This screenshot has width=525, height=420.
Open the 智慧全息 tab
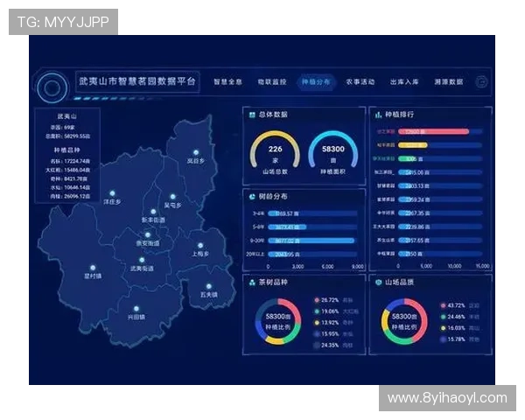(228, 81)
